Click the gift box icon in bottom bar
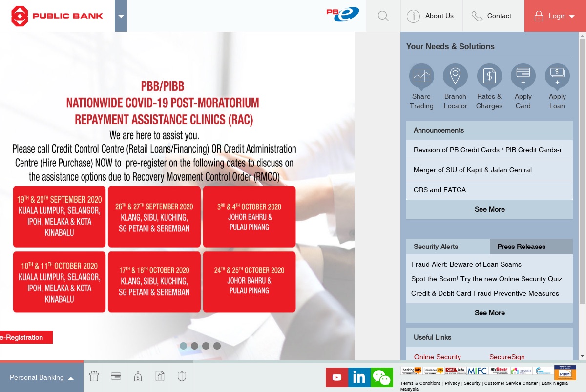The width and height of the screenshot is (586, 392). point(94,376)
